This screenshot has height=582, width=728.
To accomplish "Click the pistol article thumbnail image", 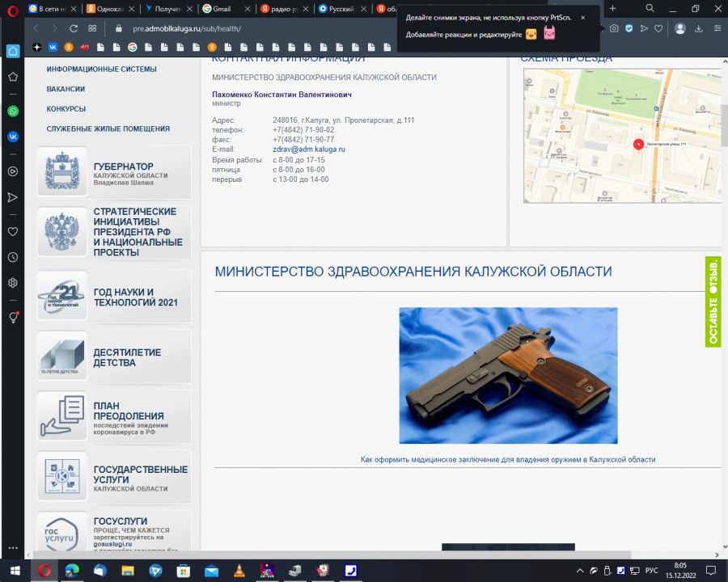I will [x=507, y=375].
